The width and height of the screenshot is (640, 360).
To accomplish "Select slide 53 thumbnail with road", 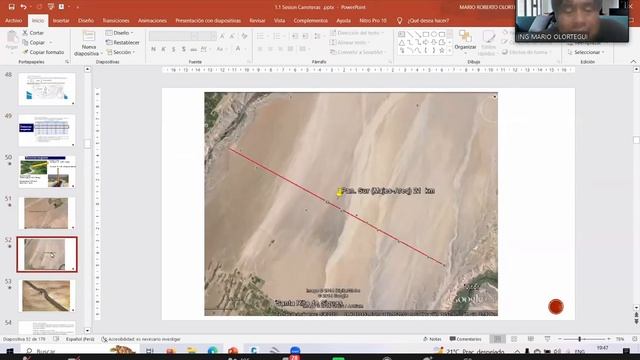I will [47, 296].
